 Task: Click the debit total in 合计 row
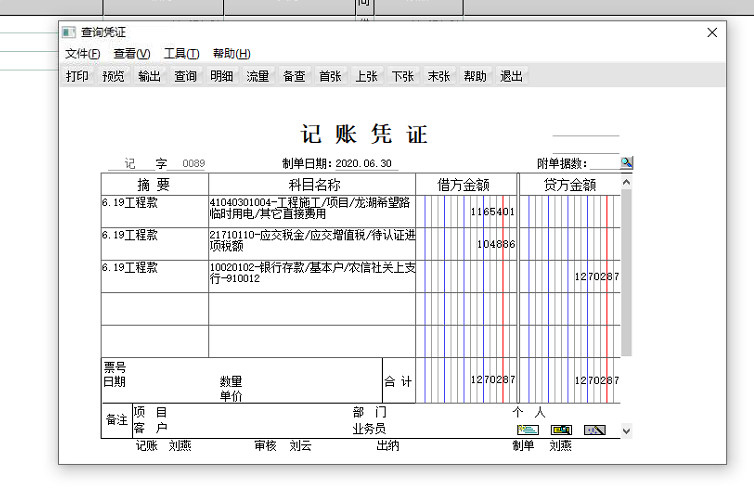(x=493, y=380)
